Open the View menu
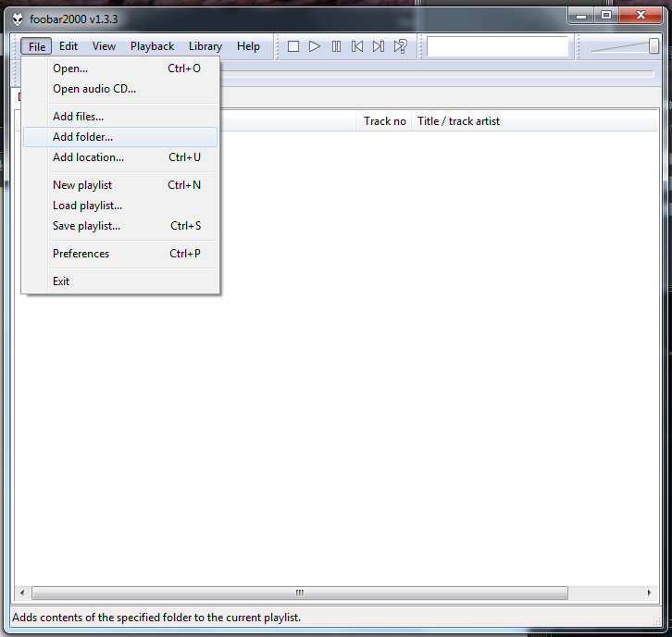Image resolution: width=672 pixels, height=637 pixels. point(105,46)
